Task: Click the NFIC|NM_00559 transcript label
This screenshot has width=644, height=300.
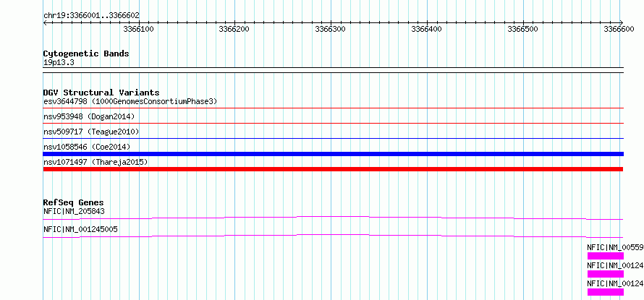Action: pos(615,247)
